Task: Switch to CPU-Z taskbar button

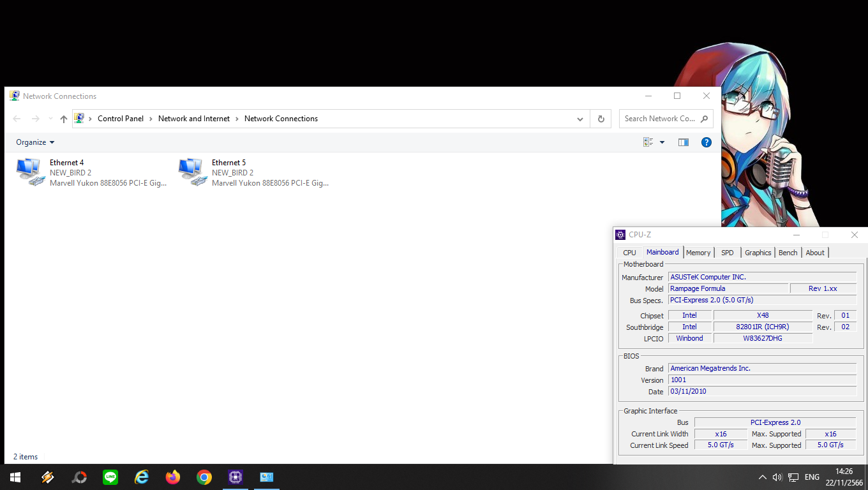Action: (236, 477)
